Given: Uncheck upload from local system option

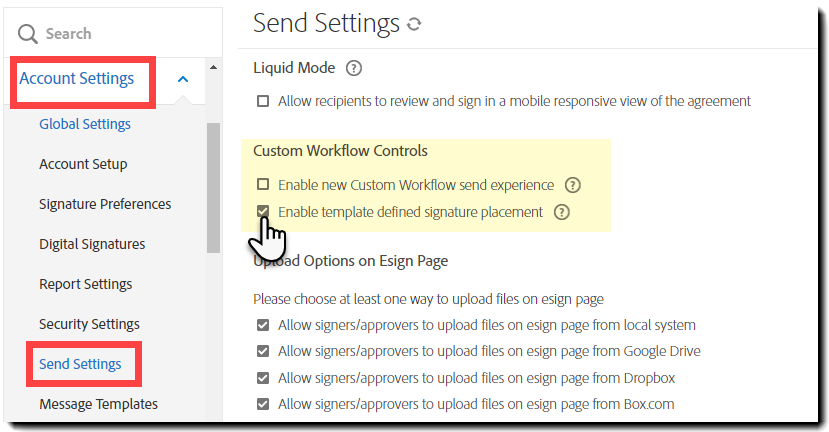Looking at the screenshot, I should click(x=263, y=325).
